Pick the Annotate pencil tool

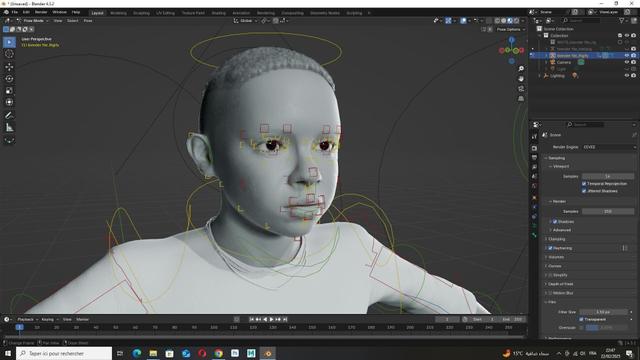[9, 116]
